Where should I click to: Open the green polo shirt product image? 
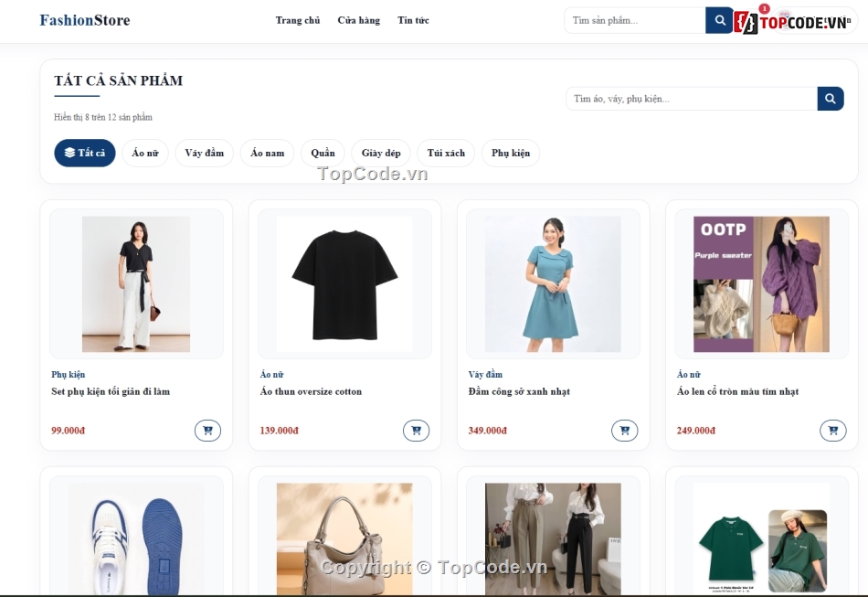(x=761, y=538)
